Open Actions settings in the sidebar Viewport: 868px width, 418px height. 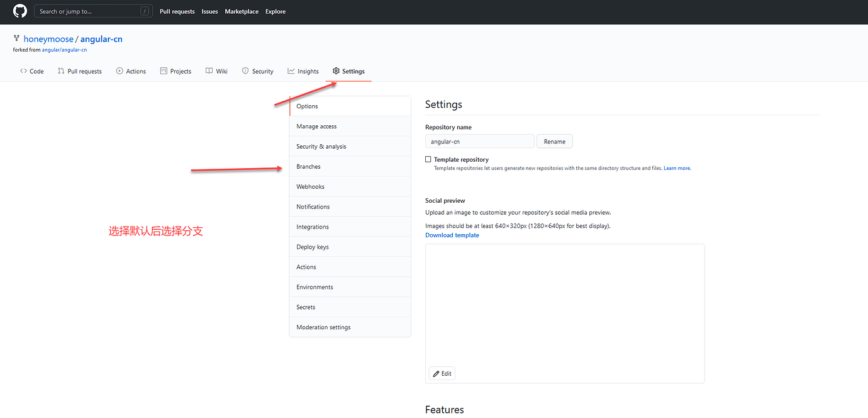click(x=350, y=268)
